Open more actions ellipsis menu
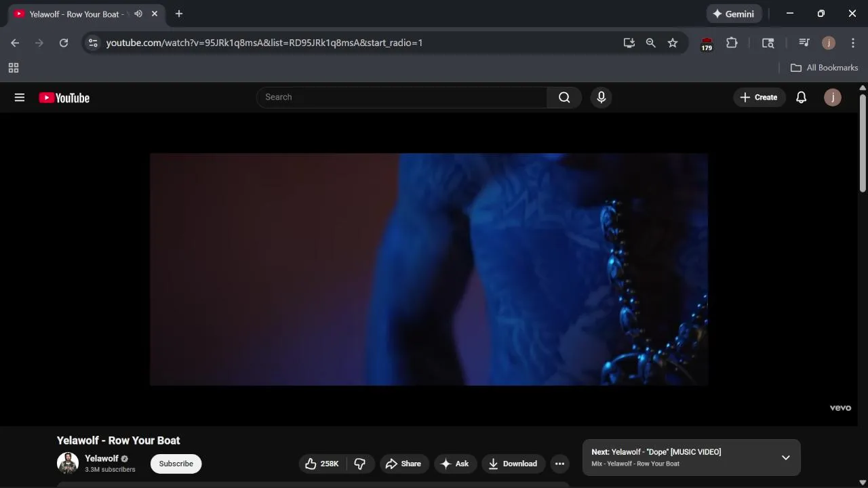868x488 pixels. [559, 464]
